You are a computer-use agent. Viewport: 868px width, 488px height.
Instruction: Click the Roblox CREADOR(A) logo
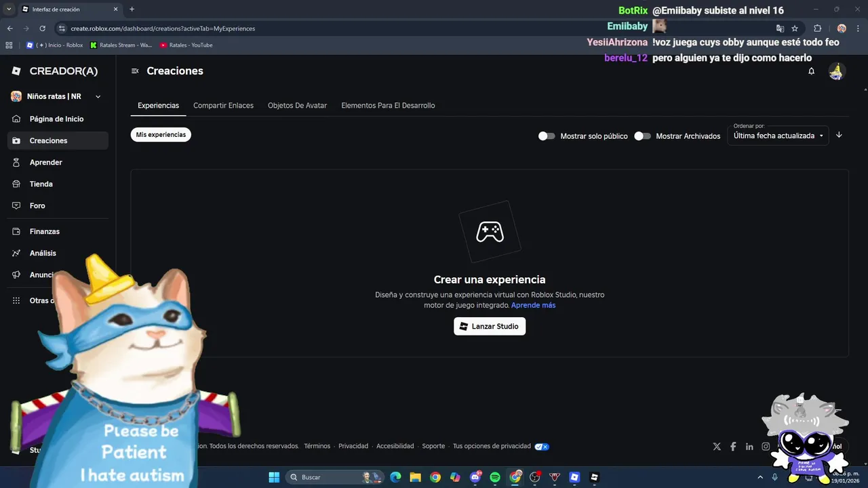tap(55, 71)
